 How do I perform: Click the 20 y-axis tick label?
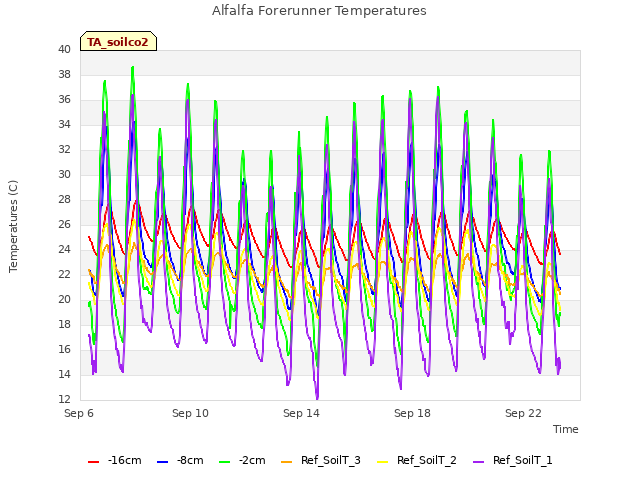pyautogui.click(x=64, y=300)
